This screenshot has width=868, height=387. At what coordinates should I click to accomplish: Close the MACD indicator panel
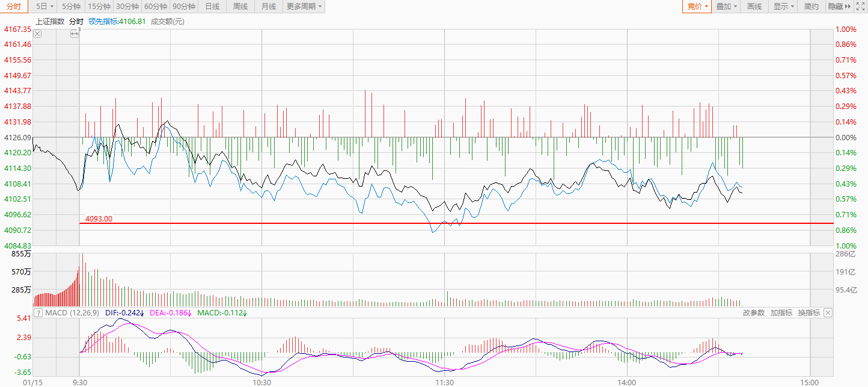pos(828,312)
